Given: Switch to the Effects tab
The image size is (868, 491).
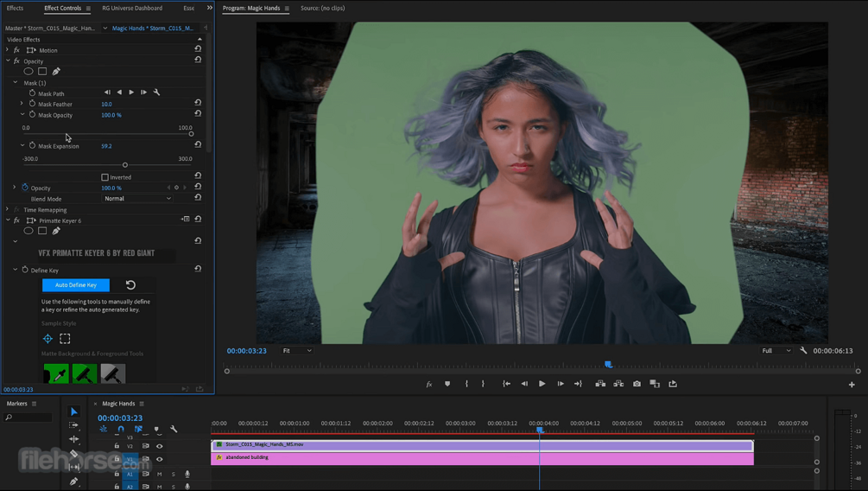Looking at the screenshot, I should click(x=15, y=8).
